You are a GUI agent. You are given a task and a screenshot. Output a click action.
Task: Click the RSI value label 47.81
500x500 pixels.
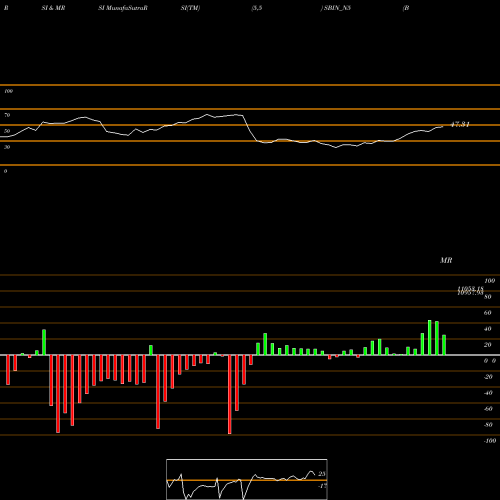460,125
